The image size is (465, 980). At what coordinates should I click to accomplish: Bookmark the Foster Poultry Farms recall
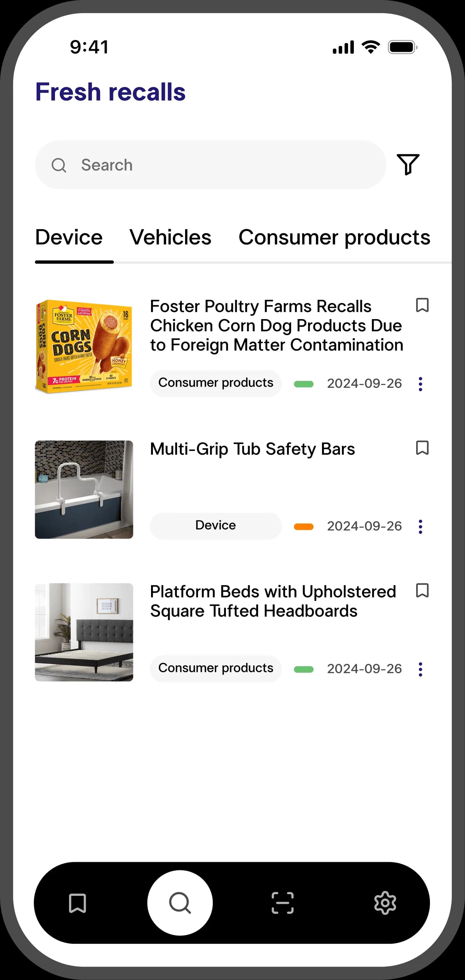coord(422,305)
